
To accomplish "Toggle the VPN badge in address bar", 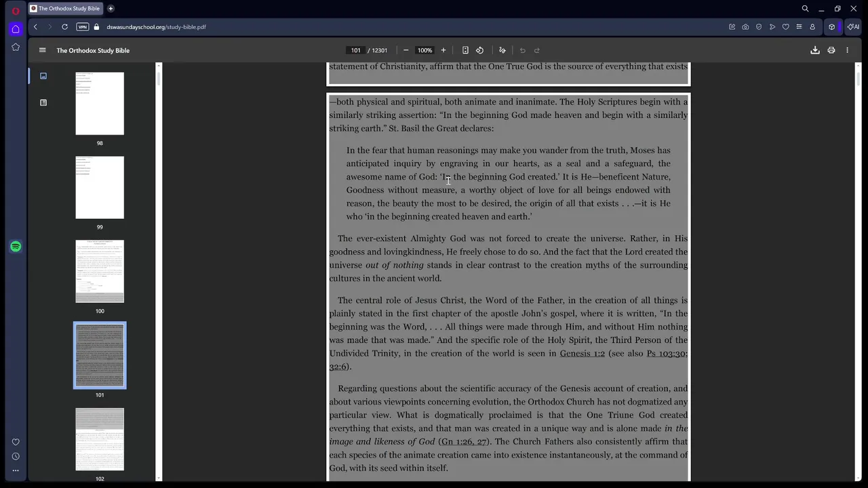I will [x=82, y=27].
